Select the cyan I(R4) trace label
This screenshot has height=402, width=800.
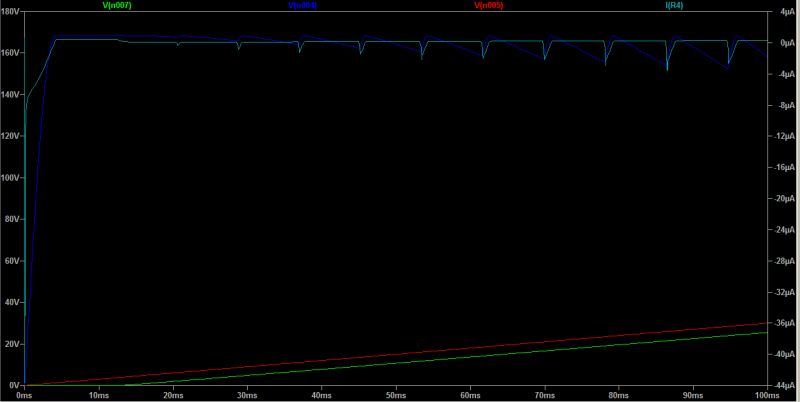pos(674,5)
